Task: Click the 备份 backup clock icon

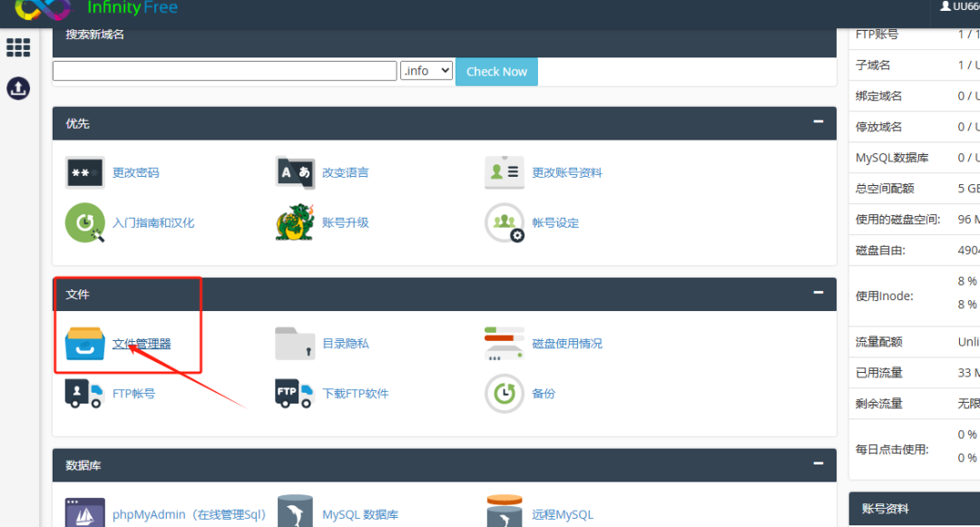Action: point(505,394)
